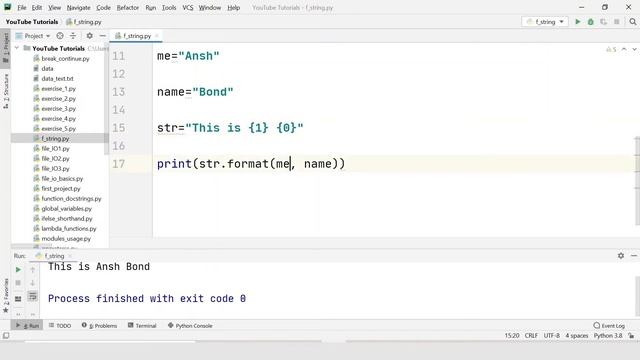Open the File menu
Screen dimensions: 640x360
(x=22, y=7)
